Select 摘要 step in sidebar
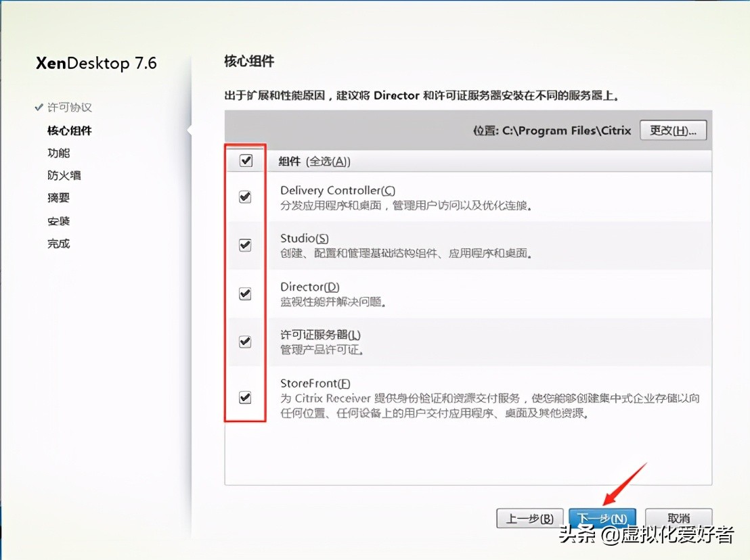This screenshot has width=750, height=560. (x=58, y=197)
